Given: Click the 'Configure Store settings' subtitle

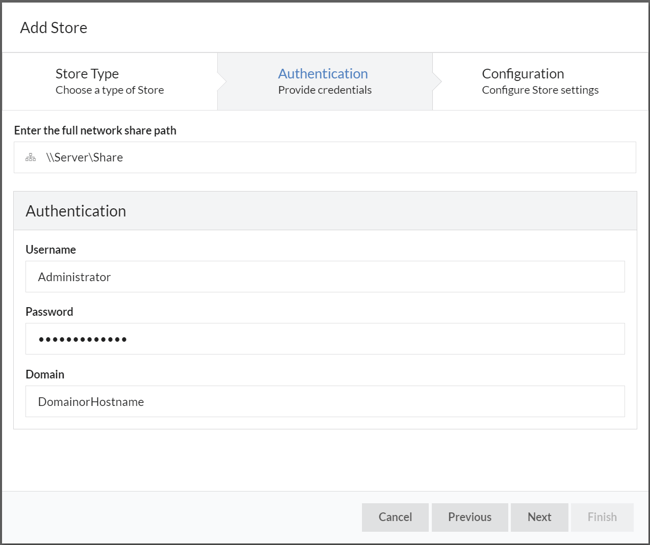Looking at the screenshot, I should pyautogui.click(x=540, y=90).
